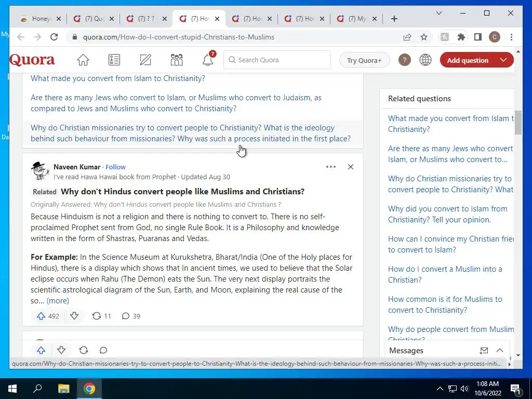Open main-column link 'What made you convert from Islam to Christianity?'
The height and width of the screenshot is (399, 532).
click(118, 78)
